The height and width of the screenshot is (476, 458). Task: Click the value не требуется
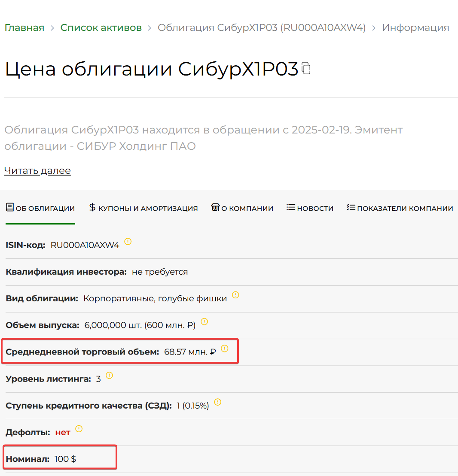pos(160,272)
